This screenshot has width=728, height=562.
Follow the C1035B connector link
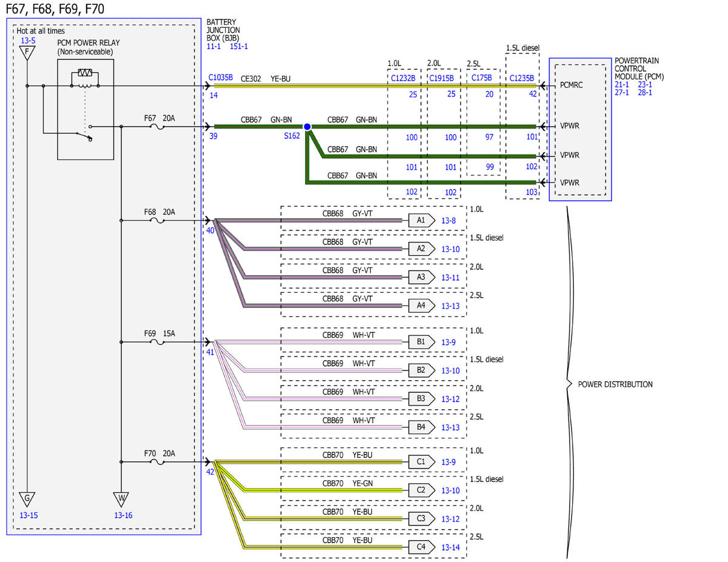(221, 78)
